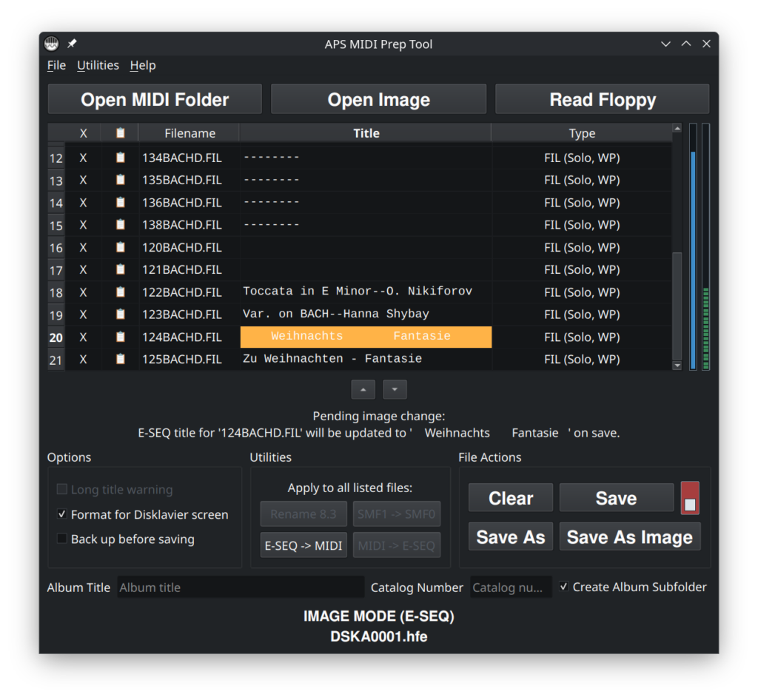This screenshot has width=758, height=700.
Task: Enable Back up before saving
Action: pyautogui.click(x=62, y=539)
